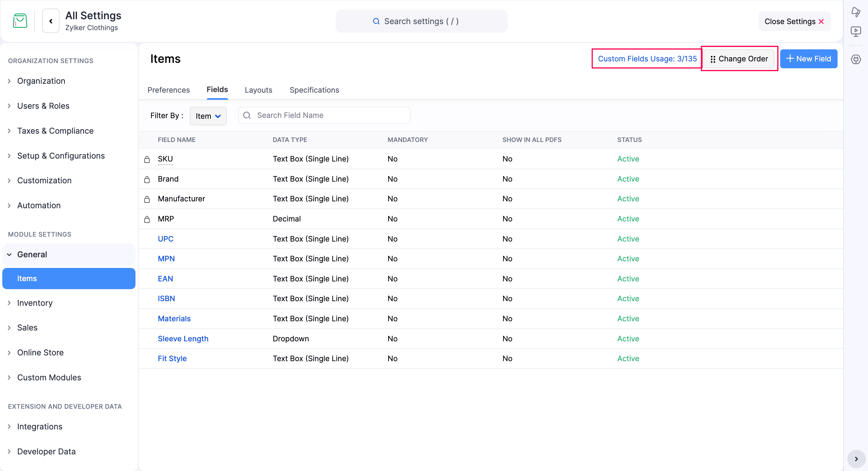Screen dimensions: 868x471
Task: Click the Close Settings button
Action: click(794, 22)
